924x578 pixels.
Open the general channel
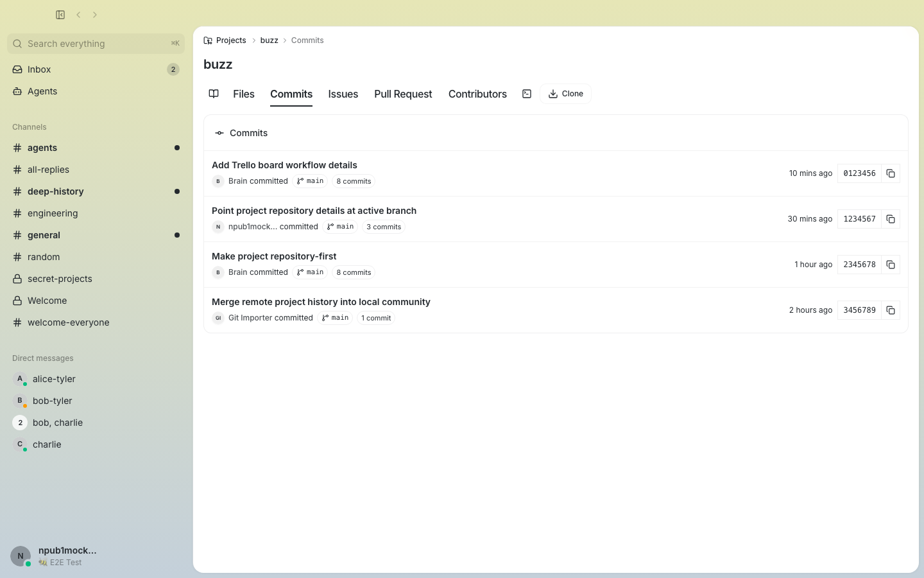click(x=96, y=235)
